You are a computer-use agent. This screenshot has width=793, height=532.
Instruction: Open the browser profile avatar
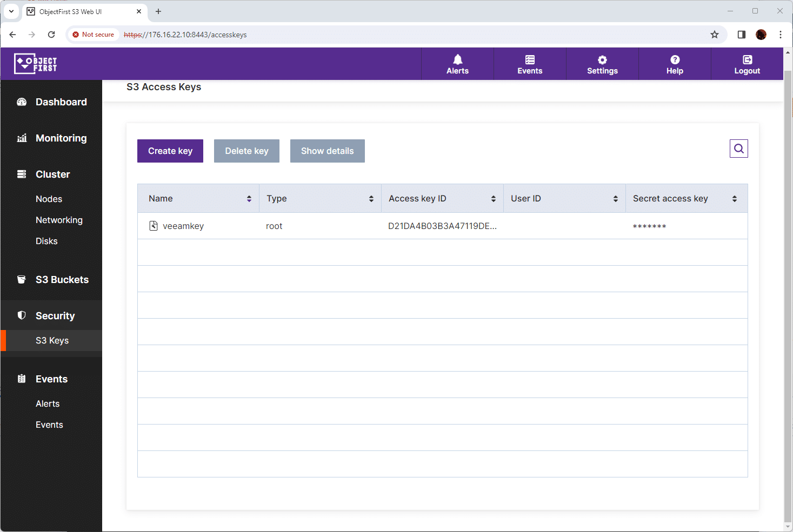coord(761,35)
